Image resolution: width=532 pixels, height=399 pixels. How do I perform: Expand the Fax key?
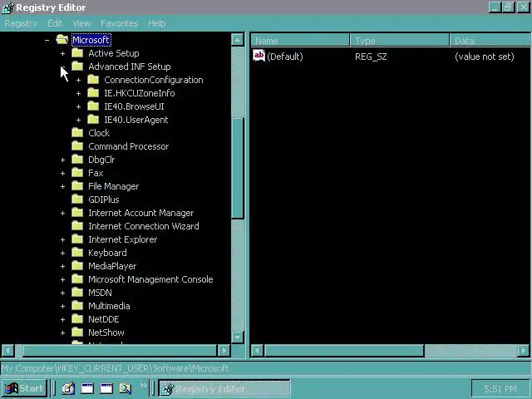[x=63, y=173]
